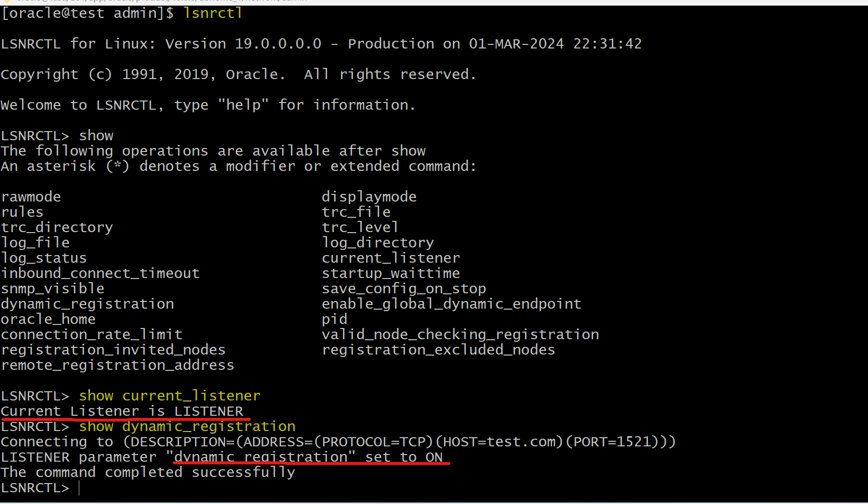This screenshot has height=504, width=868.
Task: Click the current_listener option in the list
Action: [x=391, y=258]
